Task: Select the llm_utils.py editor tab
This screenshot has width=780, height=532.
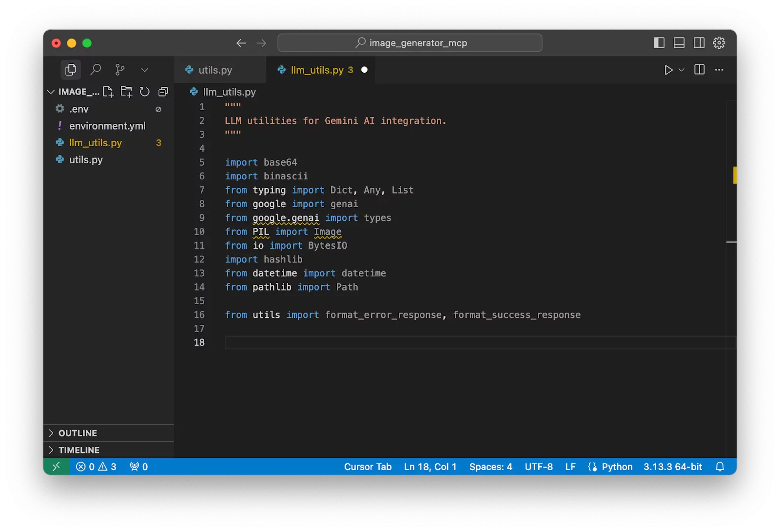Action: [x=317, y=70]
